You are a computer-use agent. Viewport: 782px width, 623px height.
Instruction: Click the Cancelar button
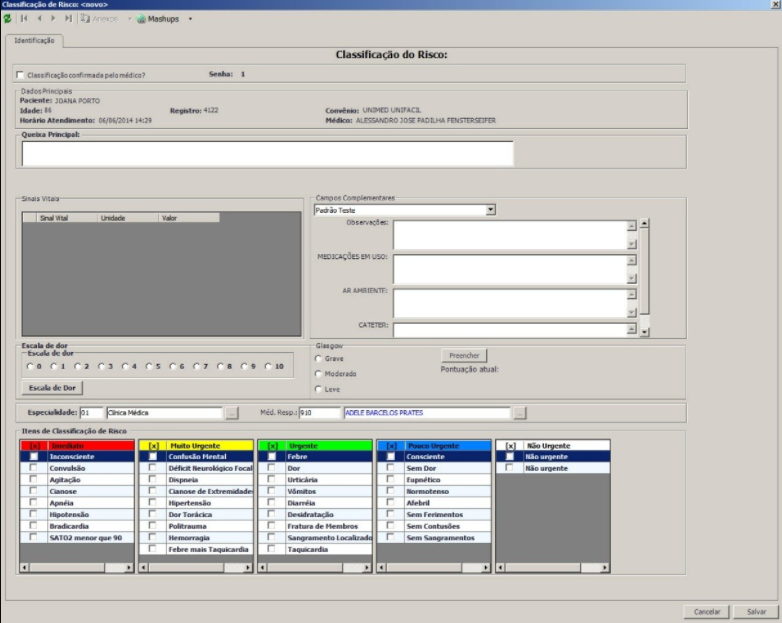pyautogui.click(x=707, y=612)
